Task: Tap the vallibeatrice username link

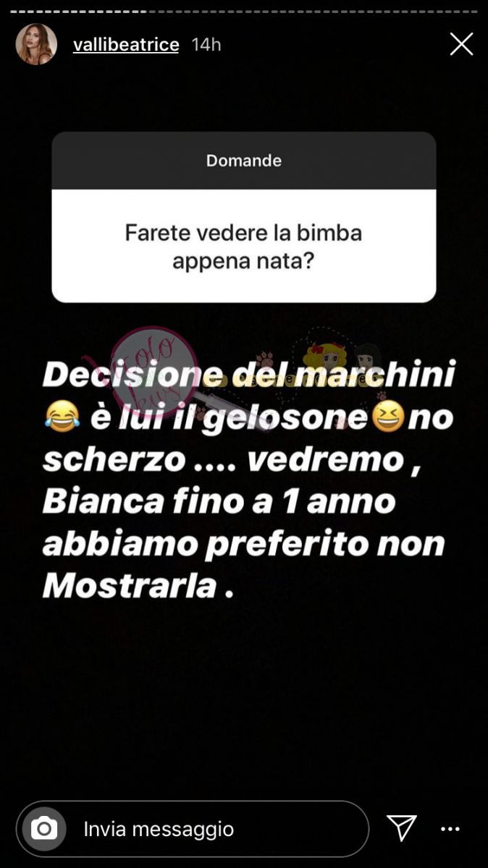Action: (126, 44)
